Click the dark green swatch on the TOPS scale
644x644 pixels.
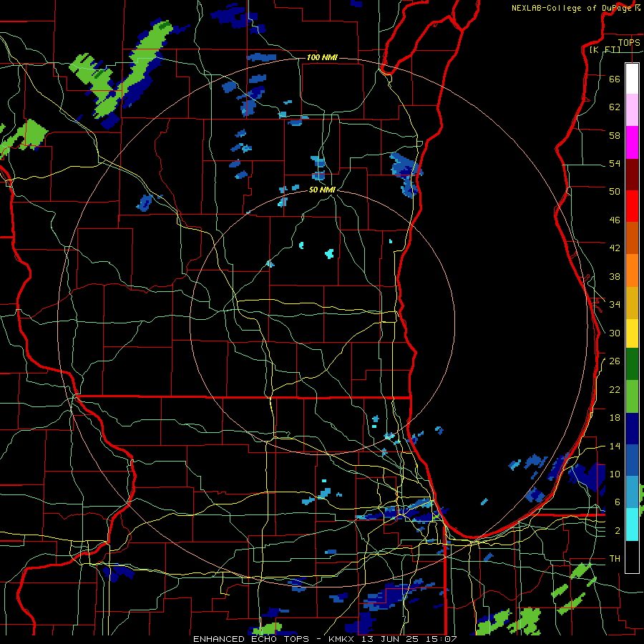632,364
